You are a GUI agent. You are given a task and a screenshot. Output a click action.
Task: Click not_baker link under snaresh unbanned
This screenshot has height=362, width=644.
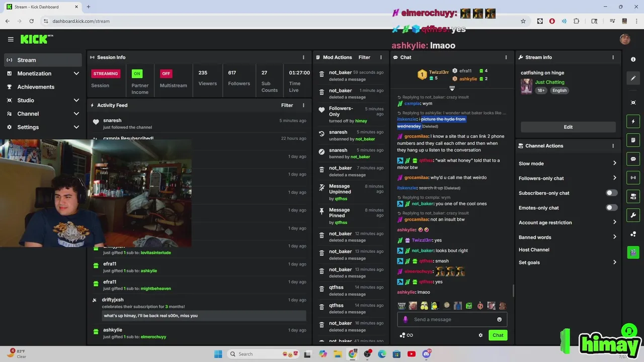(x=365, y=139)
